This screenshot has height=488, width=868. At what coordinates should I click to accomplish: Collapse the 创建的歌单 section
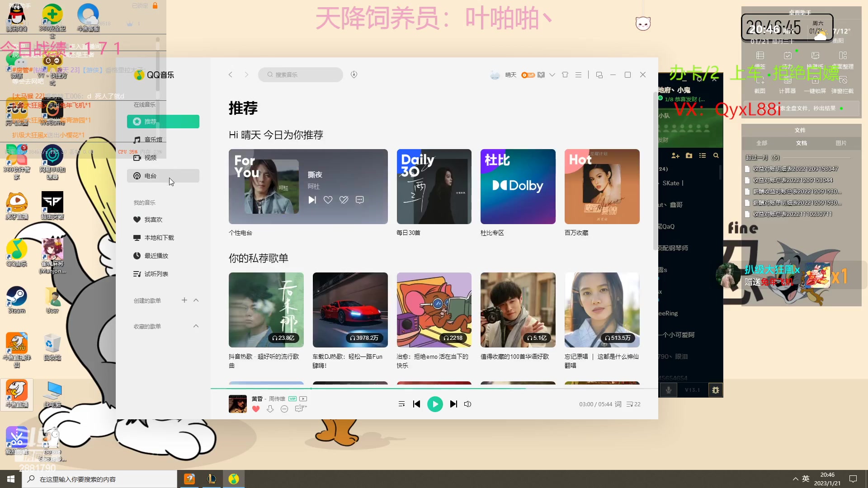(196, 300)
